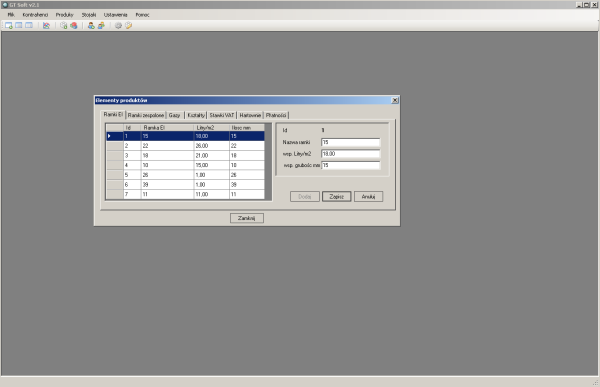Click the red and blue spheres toolbar icon

click(x=73, y=26)
